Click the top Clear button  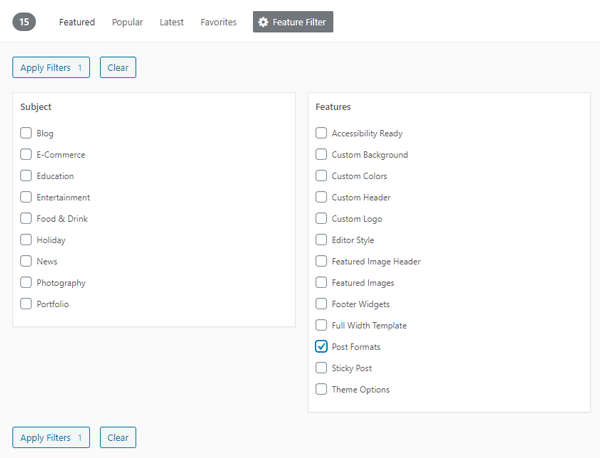pos(118,67)
